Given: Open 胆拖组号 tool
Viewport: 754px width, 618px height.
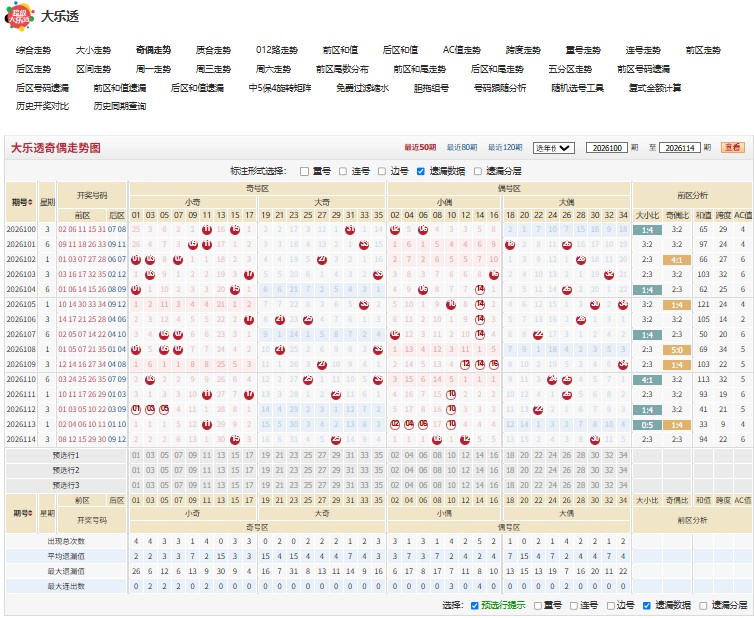Looking at the screenshot, I should (431, 88).
